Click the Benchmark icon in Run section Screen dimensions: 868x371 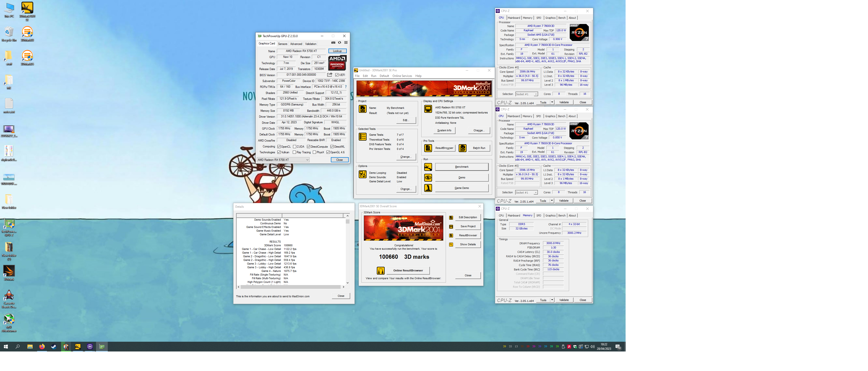point(428,167)
